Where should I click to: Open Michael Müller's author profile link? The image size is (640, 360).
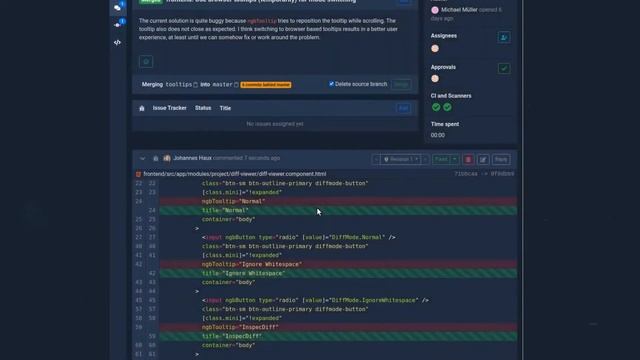point(459,9)
